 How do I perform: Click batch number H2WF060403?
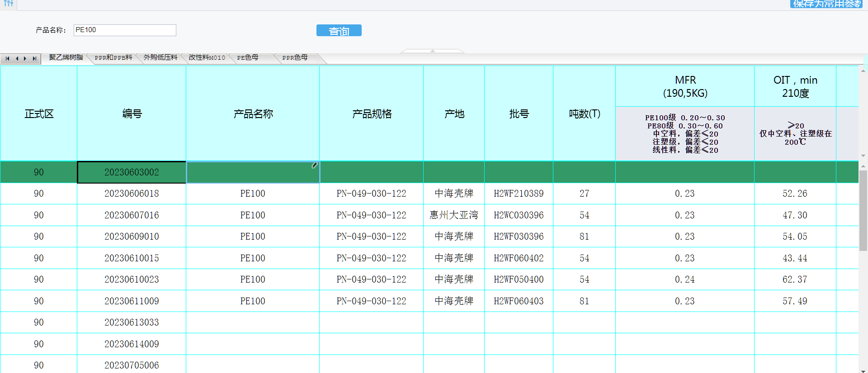click(x=519, y=301)
